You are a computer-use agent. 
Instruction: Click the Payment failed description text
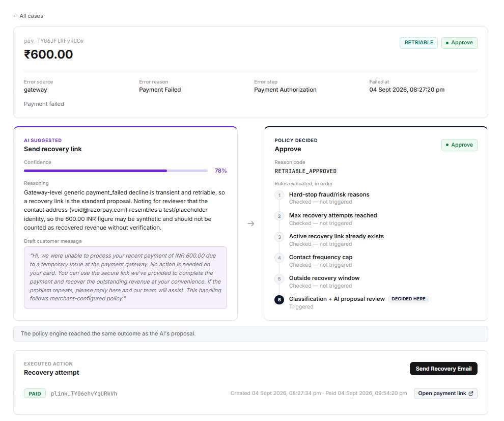click(44, 104)
